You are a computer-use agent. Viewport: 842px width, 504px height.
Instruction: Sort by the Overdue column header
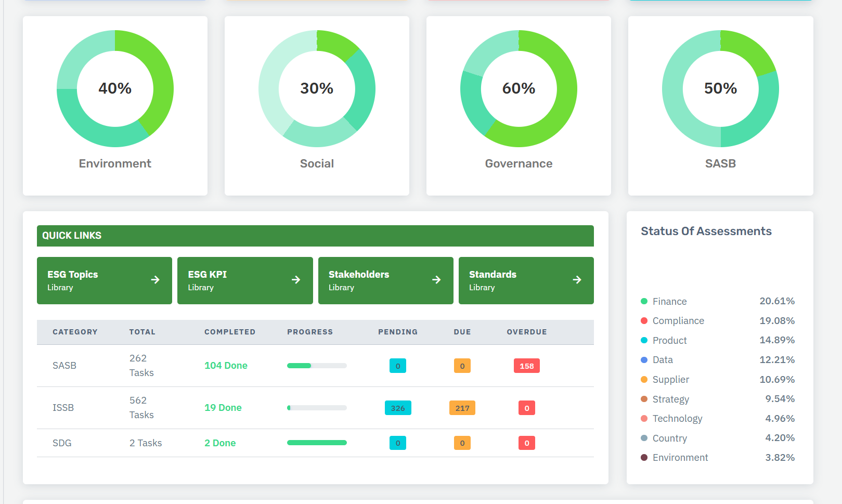[x=526, y=332]
